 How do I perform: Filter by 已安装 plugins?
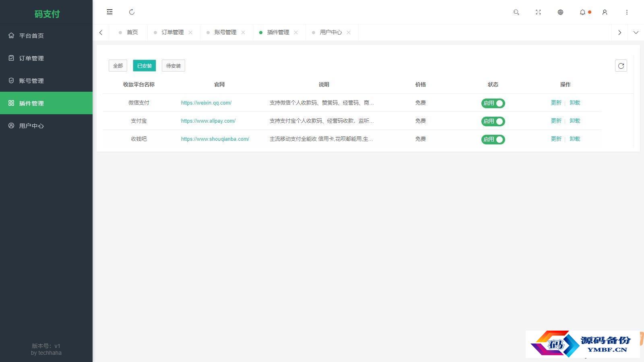[144, 66]
